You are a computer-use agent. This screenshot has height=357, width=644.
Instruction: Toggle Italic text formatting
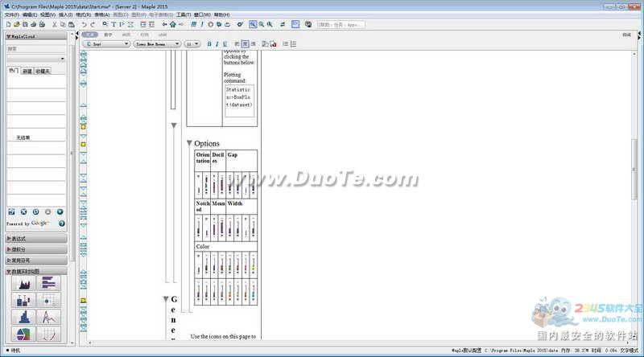point(217,44)
